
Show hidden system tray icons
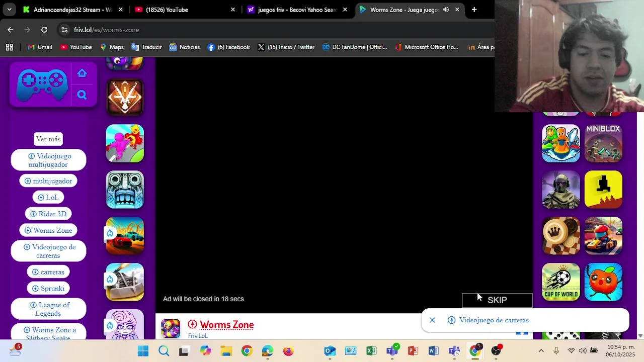541,351
